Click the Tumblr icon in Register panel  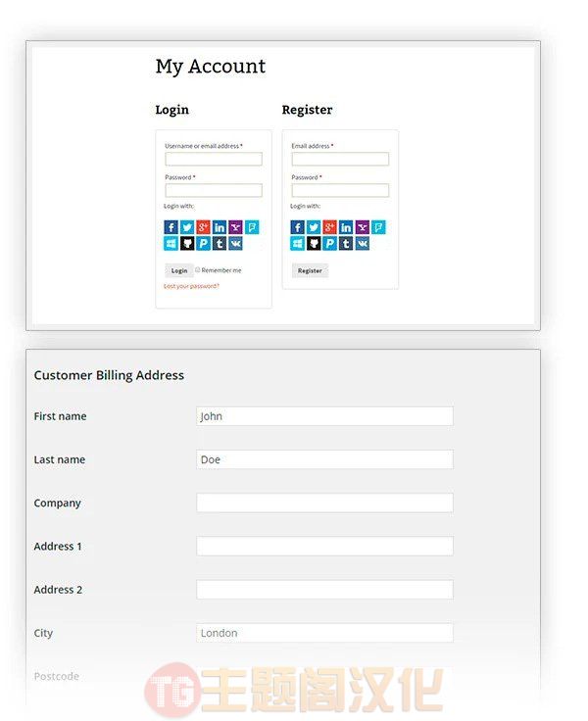[346, 243]
